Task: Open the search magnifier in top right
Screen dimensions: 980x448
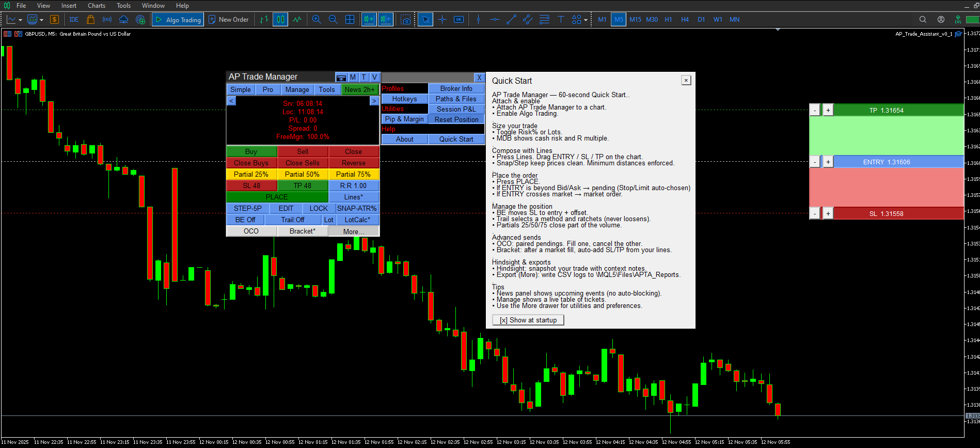Action: (923, 20)
